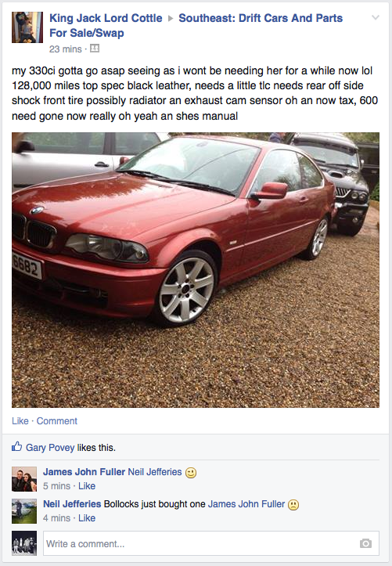392x566 pixels.
Task: Click the group privacy icon beside 23 mins
Action: [95, 49]
